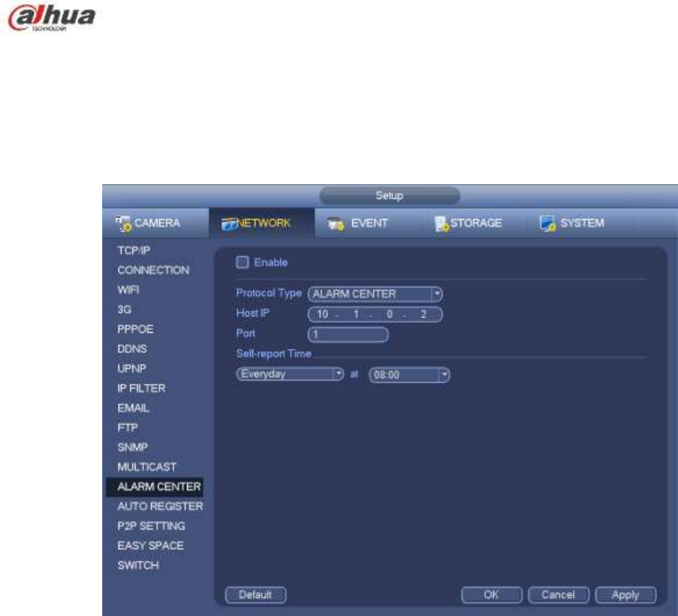Open IP FILTER settings
This screenshot has height=616, width=678.
pyautogui.click(x=141, y=388)
